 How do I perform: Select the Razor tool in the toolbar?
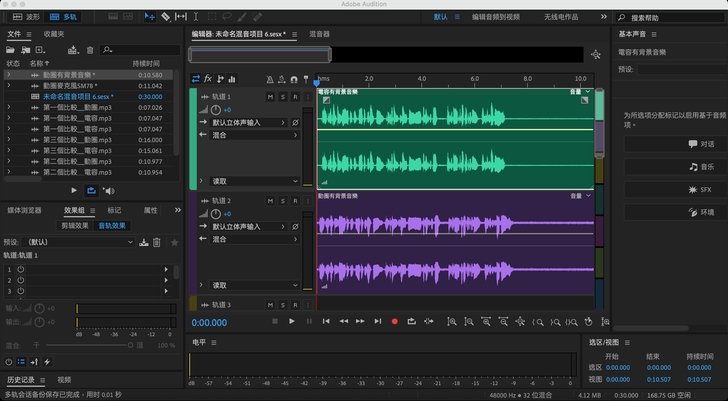click(165, 17)
